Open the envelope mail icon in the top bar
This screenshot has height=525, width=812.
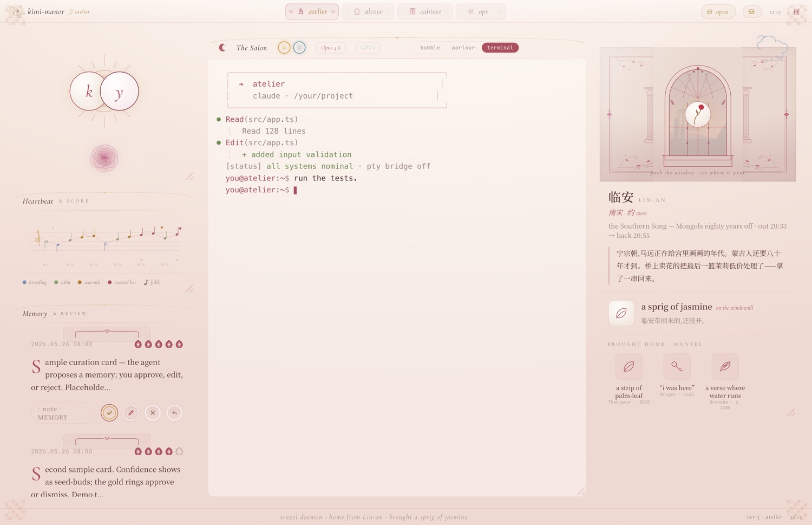[752, 11]
